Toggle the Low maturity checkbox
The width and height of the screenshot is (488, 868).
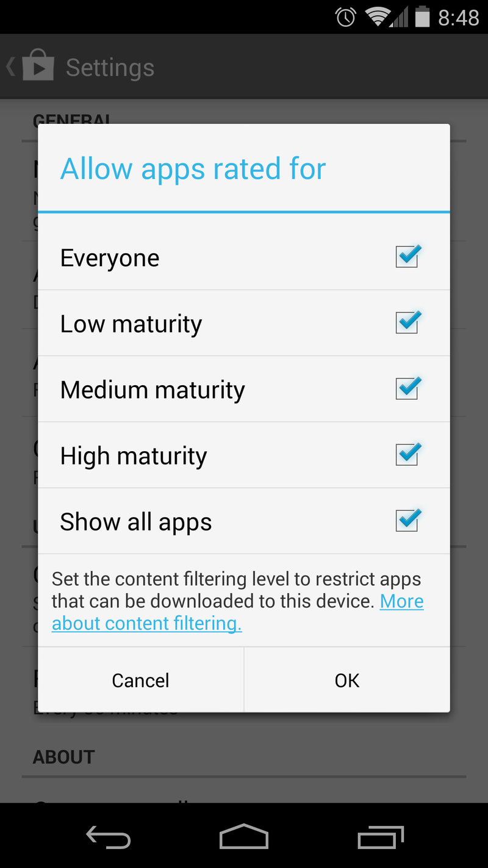point(407,323)
